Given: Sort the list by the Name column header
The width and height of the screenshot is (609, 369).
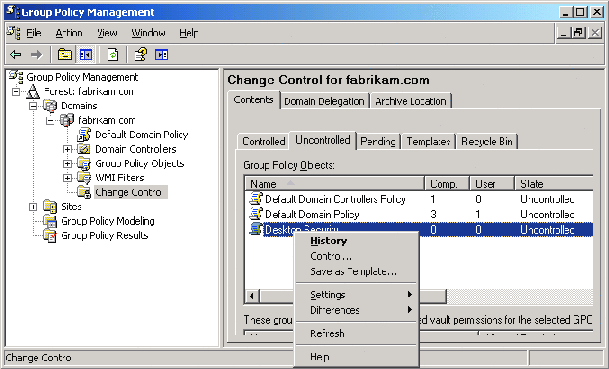Looking at the screenshot, I should point(334,183).
